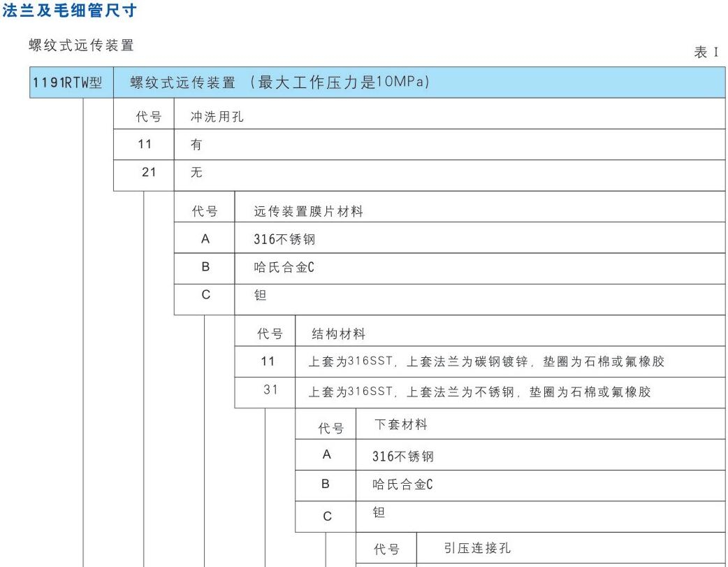Select the 有 option for flushing hole
Viewport: 728px width, 567px height.
pyautogui.click(x=196, y=145)
